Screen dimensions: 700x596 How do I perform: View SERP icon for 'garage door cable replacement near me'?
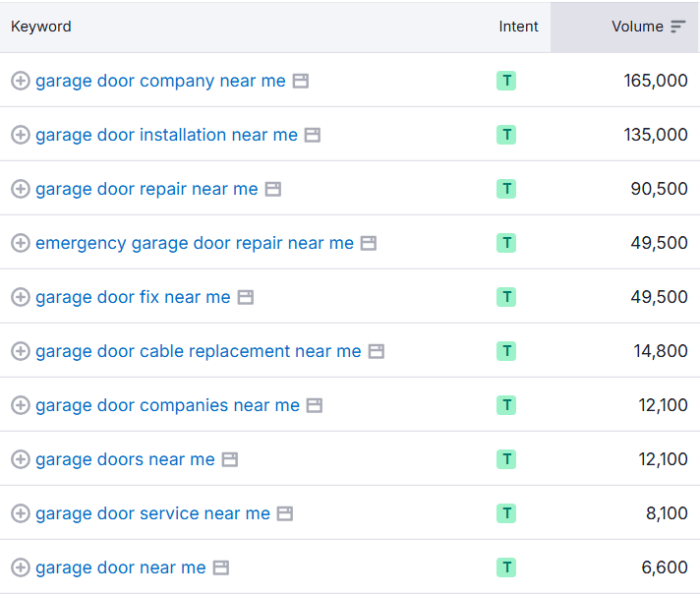[x=377, y=351]
